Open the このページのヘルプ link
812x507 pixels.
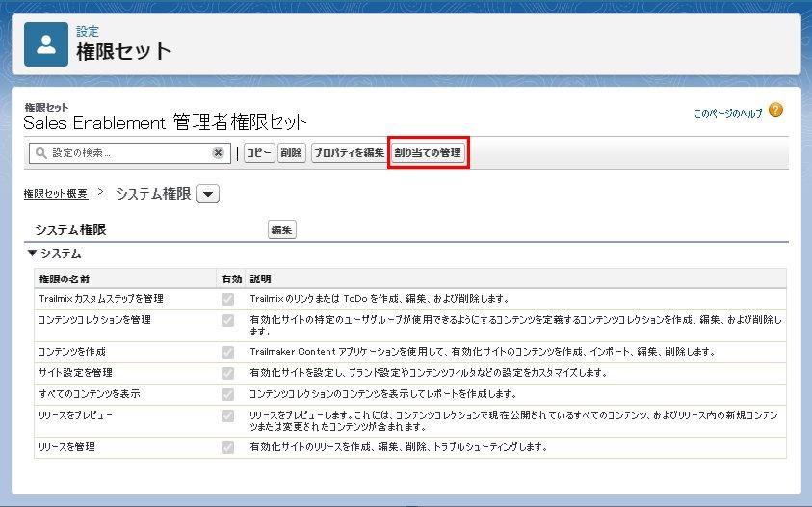coord(728,113)
